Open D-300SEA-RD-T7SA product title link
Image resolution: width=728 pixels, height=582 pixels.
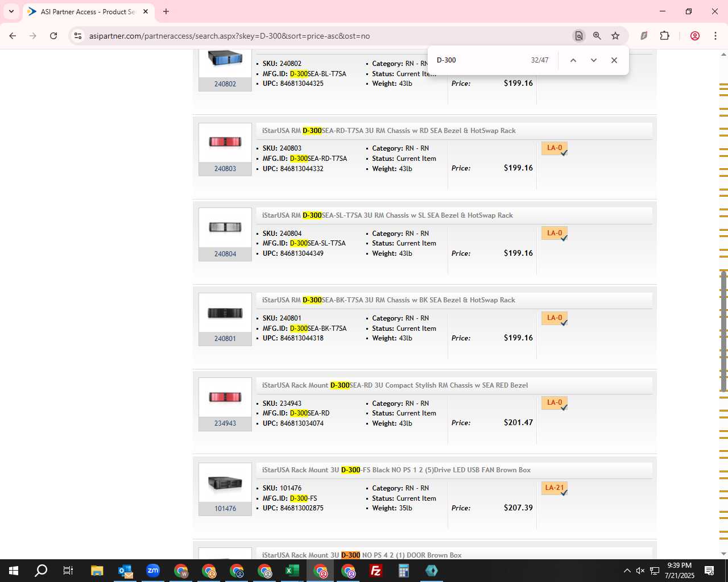point(388,131)
